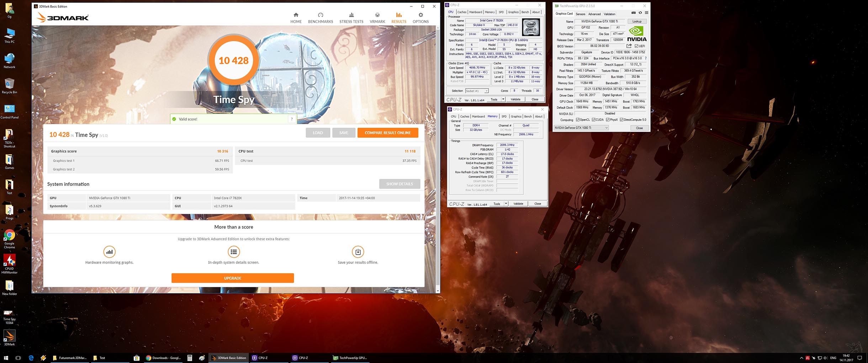Click the taskbar clock showing 19:42

point(846,358)
